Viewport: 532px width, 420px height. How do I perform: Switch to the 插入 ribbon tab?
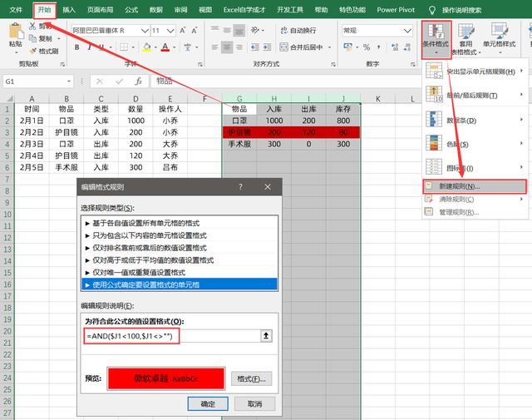pyautogui.click(x=69, y=8)
